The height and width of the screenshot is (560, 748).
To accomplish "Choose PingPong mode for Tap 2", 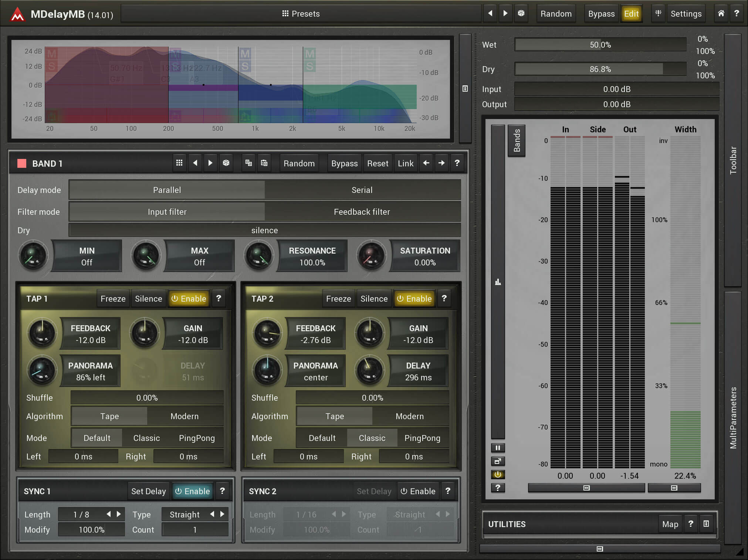I will pos(422,438).
